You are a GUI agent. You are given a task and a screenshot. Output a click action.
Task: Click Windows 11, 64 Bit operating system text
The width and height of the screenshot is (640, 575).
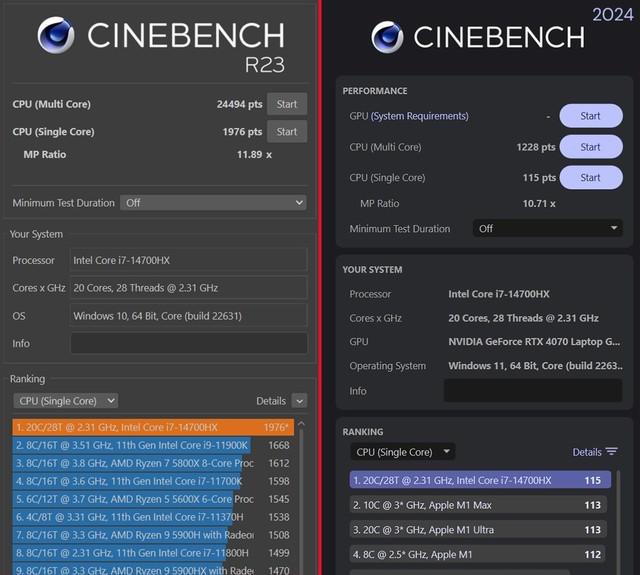(x=536, y=366)
